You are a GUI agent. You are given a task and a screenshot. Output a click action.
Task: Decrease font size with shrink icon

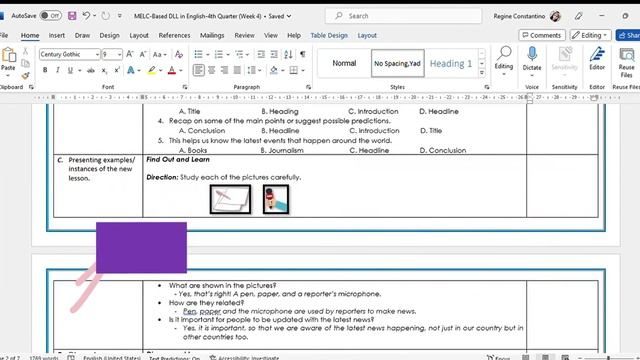click(143, 54)
